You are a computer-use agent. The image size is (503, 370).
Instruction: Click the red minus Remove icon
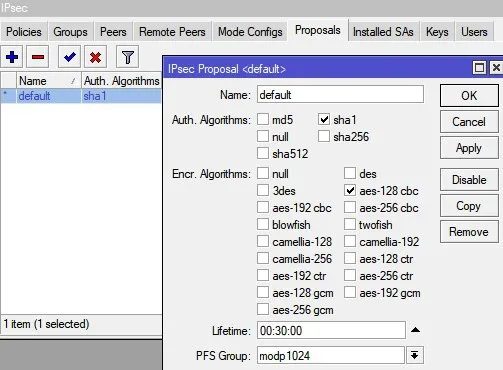38,57
